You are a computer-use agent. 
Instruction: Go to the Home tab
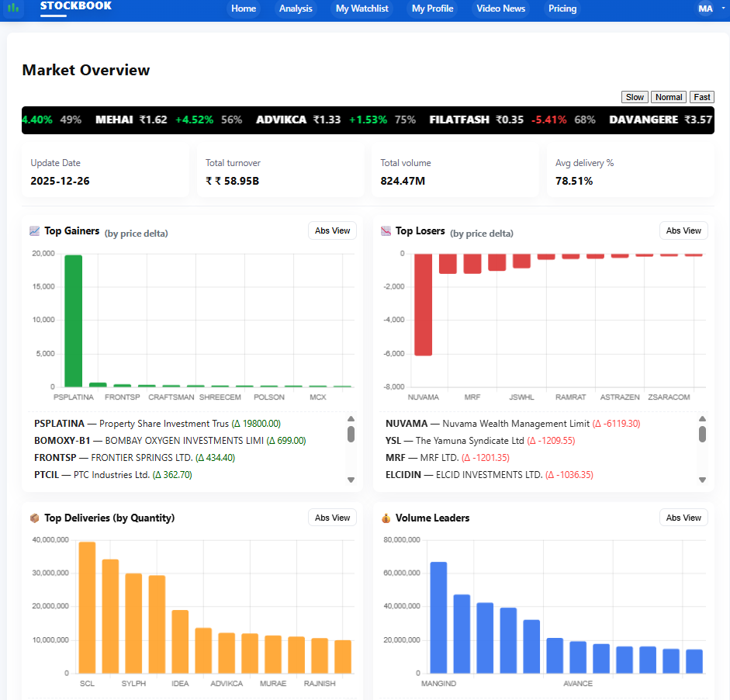[x=244, y=9]
